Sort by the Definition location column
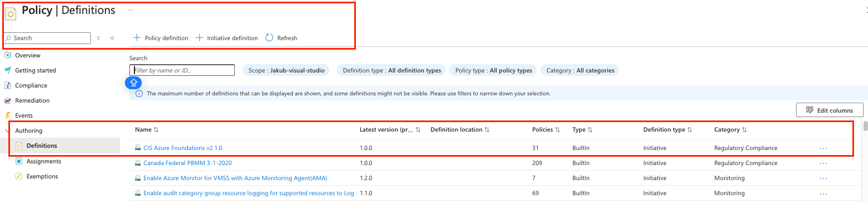 460,129
